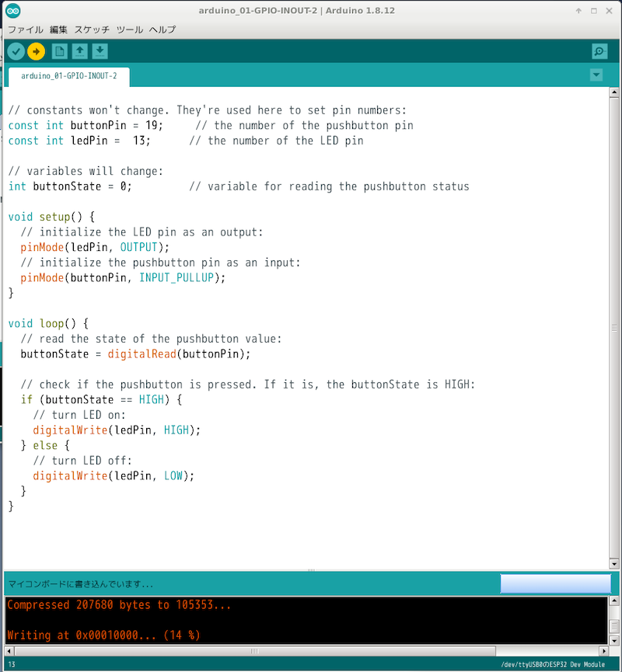Create a new sketch with New icon
Screen dimensions: 622x672
[59, 51]
